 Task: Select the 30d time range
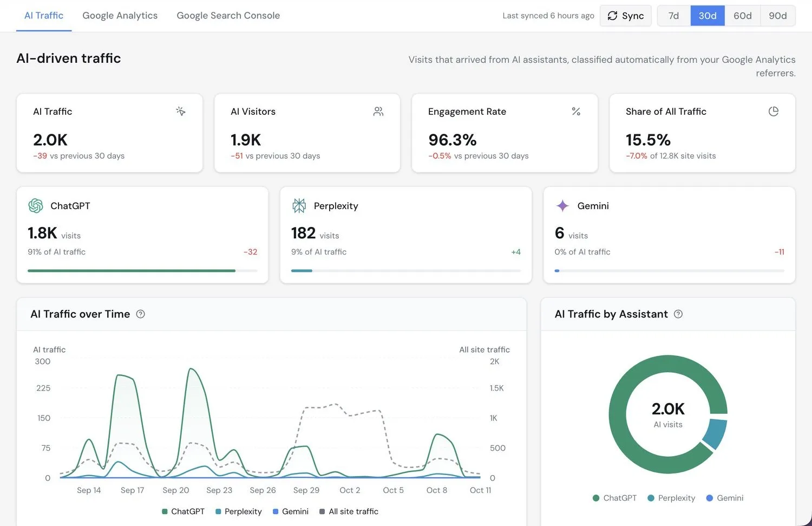pyautogui.click(x=708, y=16)
